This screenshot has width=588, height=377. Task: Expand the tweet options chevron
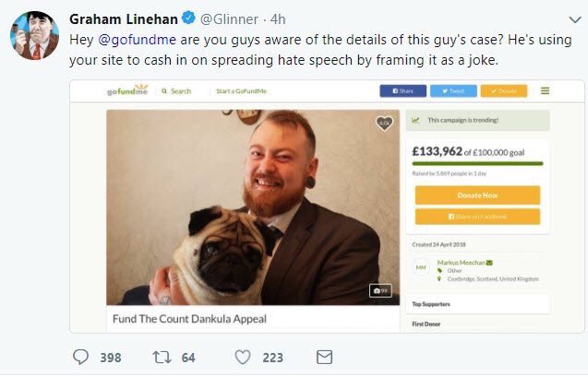[x=575, y=19]
